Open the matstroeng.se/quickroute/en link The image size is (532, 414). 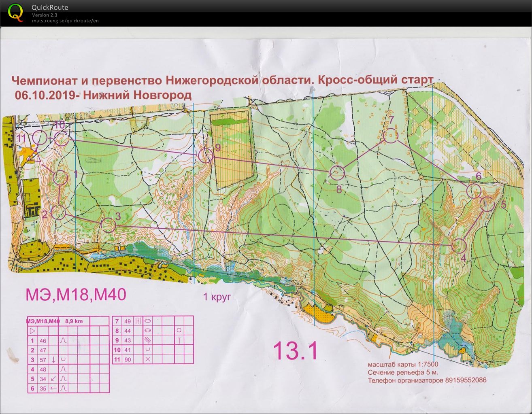tap(65, 21)
